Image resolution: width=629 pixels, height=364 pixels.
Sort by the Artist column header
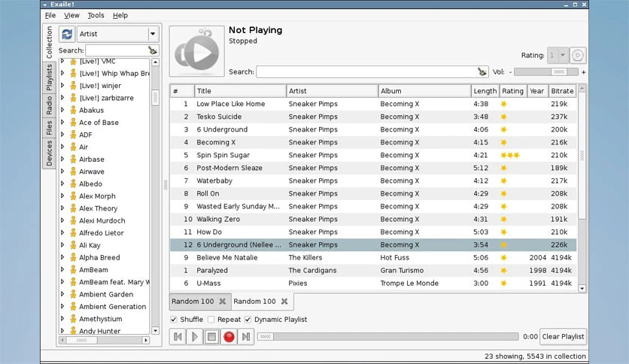pos(332,91)
